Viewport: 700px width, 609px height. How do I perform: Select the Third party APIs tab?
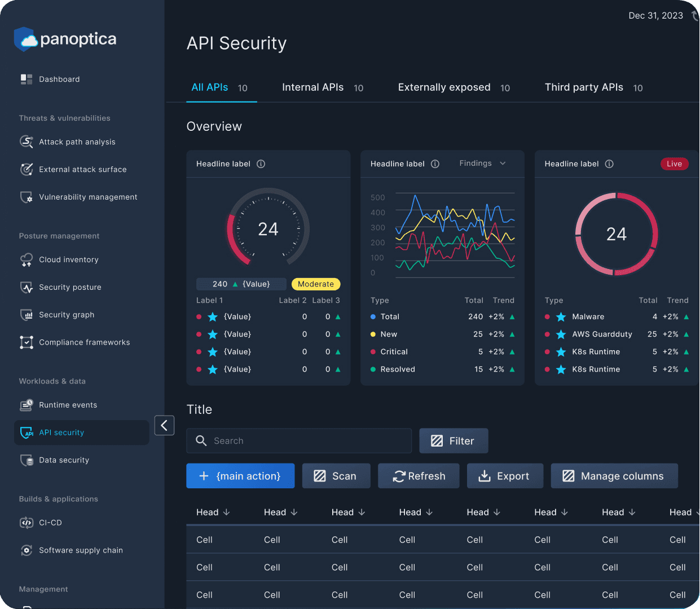(x=584, y=87)
